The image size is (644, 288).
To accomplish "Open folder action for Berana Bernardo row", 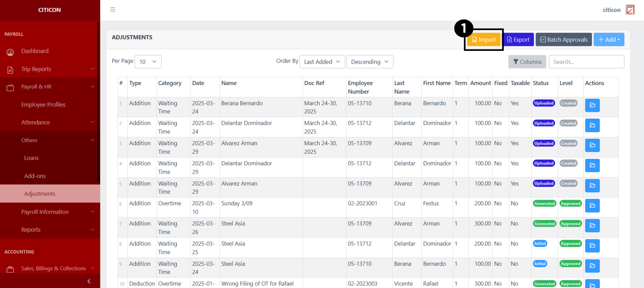I will coord(592,105).
